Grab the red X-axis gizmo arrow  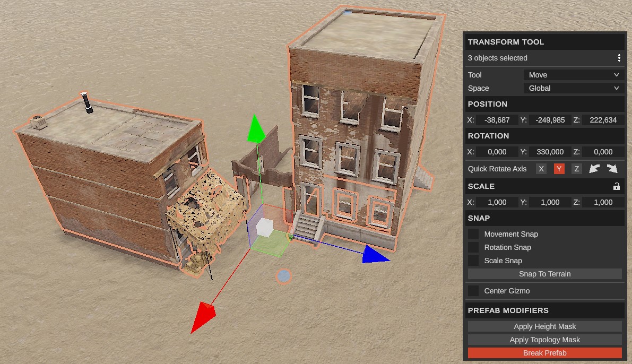(203, 317)
